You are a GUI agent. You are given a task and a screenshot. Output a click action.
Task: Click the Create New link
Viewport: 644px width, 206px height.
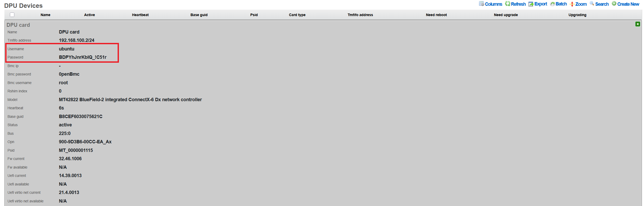(x=628, y=4)
